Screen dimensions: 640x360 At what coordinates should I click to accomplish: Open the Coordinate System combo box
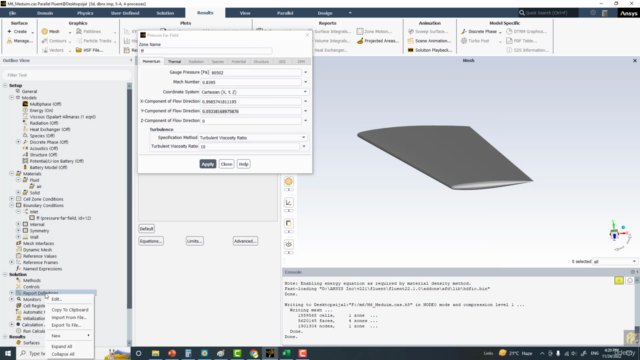coord(254,92)
